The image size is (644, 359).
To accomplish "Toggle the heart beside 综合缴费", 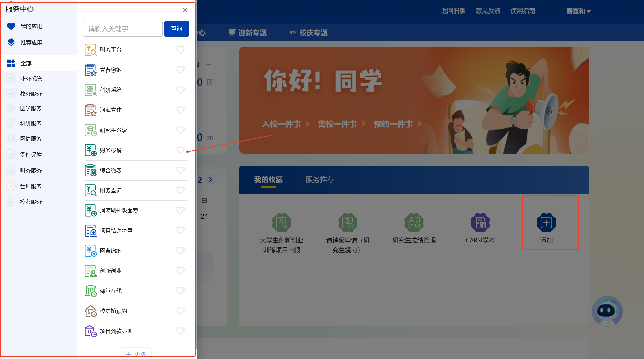I will coord(180,170).
